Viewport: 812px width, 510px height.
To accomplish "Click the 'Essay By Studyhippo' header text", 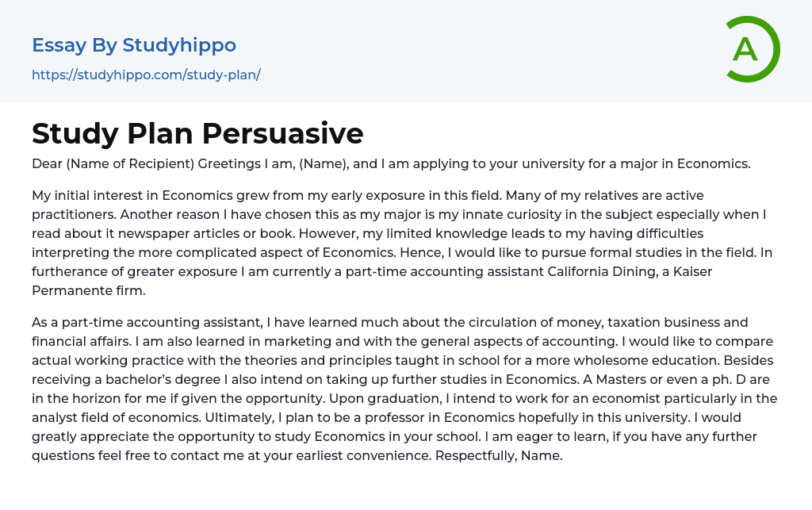I will pos(134,45).
